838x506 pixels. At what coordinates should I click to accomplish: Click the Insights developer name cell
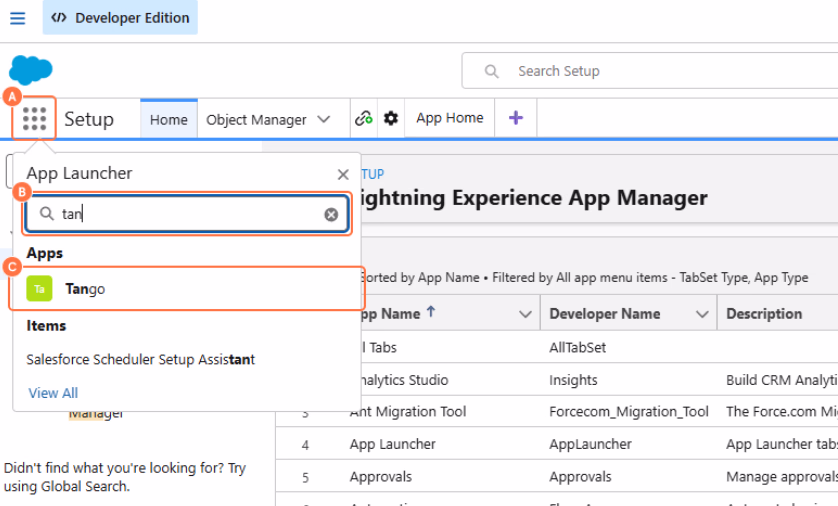573,380
